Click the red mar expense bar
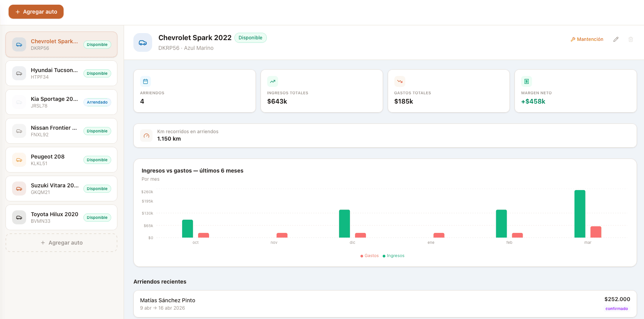Viewport: 644px width, 319px height. coord(596,232)
